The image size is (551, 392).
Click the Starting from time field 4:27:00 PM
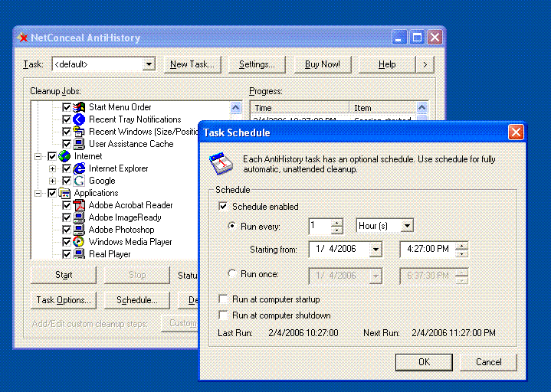(428, 249)
